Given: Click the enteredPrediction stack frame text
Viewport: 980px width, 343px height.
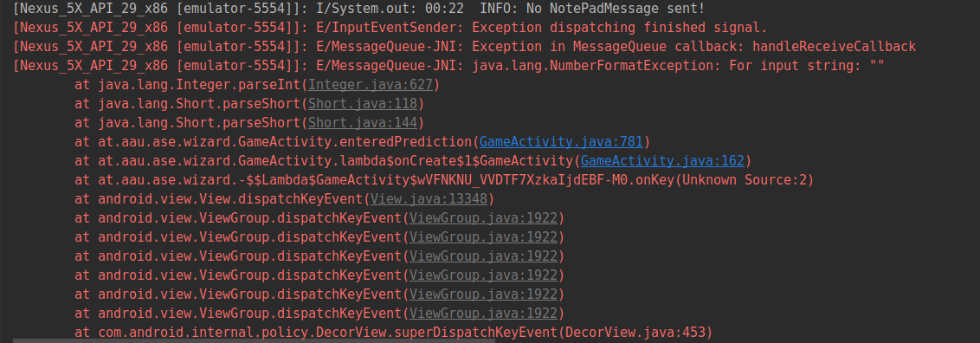Looking at the screenshot, I should (x=285, y=142).
